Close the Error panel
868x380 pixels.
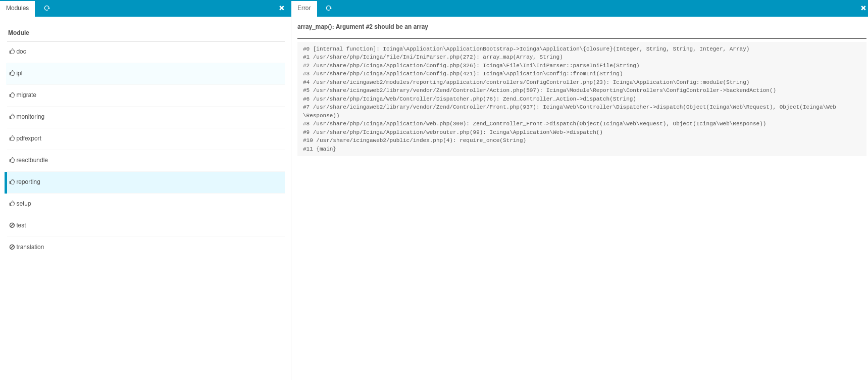click(863, 8)
